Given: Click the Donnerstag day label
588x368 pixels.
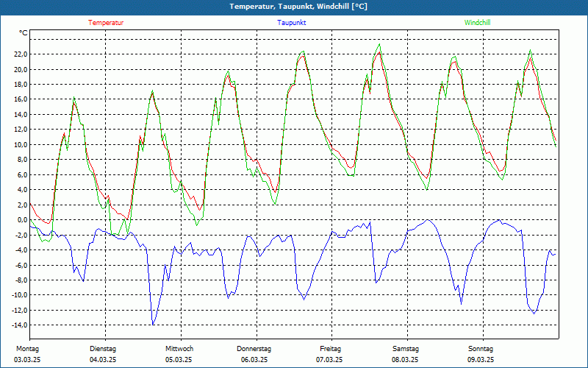Looking at the screenshot, I should click(254, 349).
